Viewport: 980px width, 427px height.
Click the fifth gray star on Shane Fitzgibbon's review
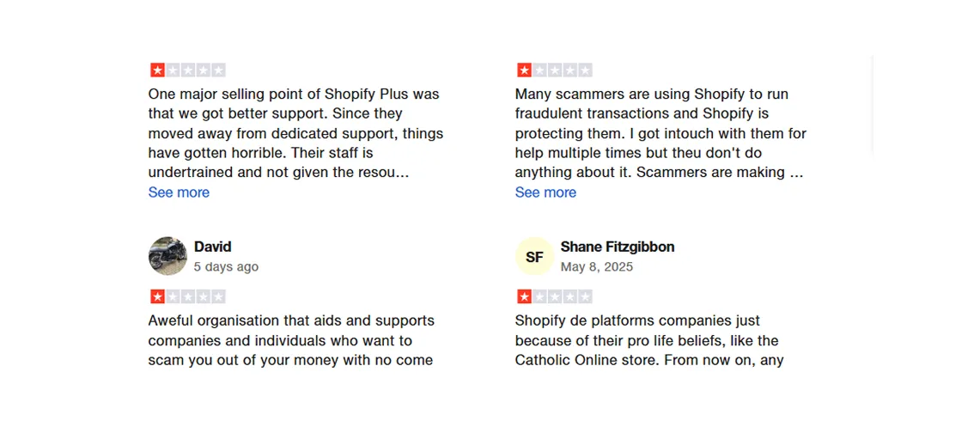pos(585,297)
